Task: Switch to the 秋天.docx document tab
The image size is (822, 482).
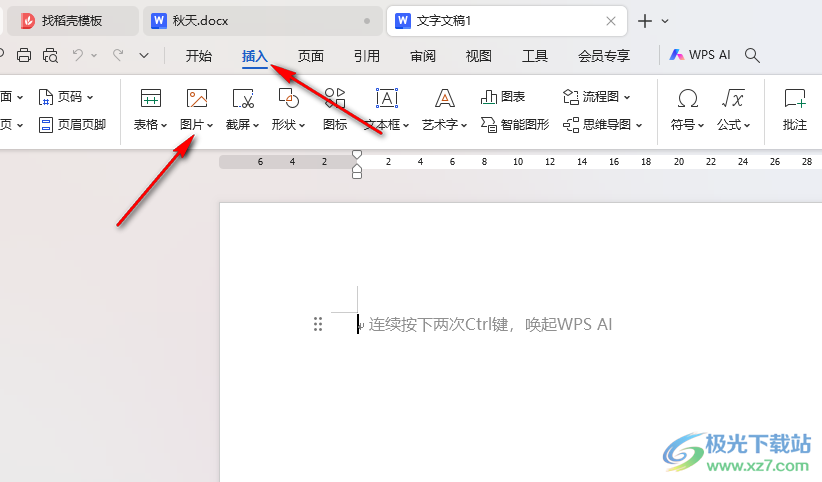Action: (262, 21)
